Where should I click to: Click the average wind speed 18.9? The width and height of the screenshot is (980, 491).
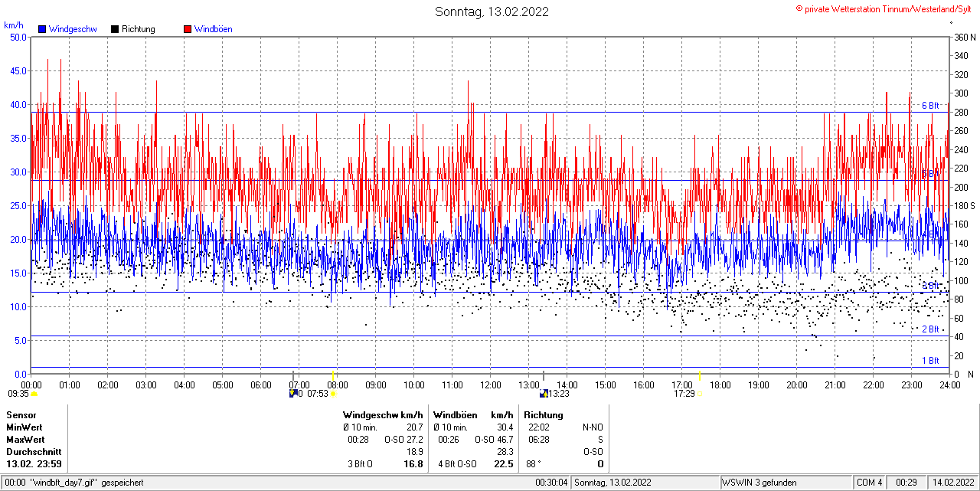[414, 452]
